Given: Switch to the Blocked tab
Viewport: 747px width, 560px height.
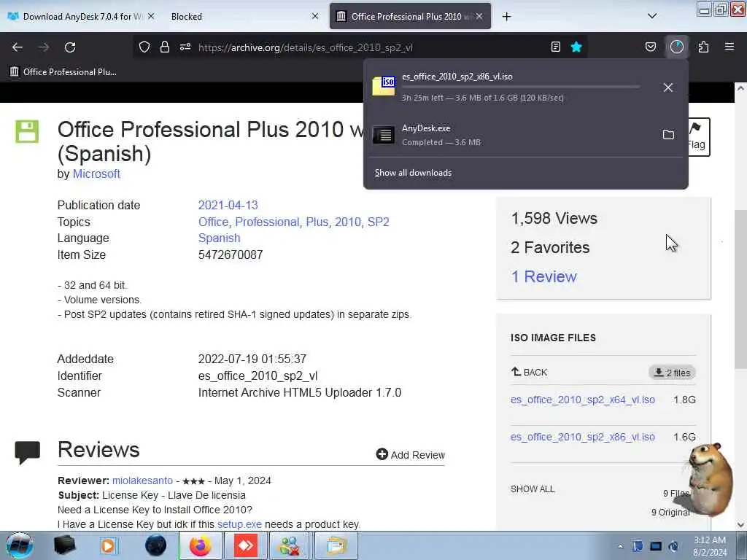Looking at the screenshot, I should click(x=243, y=16).
